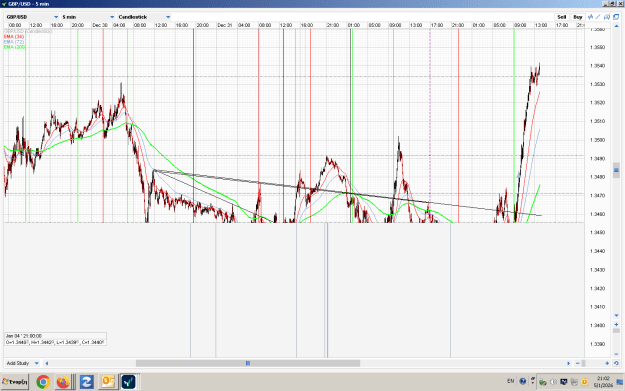Click horizontal zoom in plus icon

point(607,363)
